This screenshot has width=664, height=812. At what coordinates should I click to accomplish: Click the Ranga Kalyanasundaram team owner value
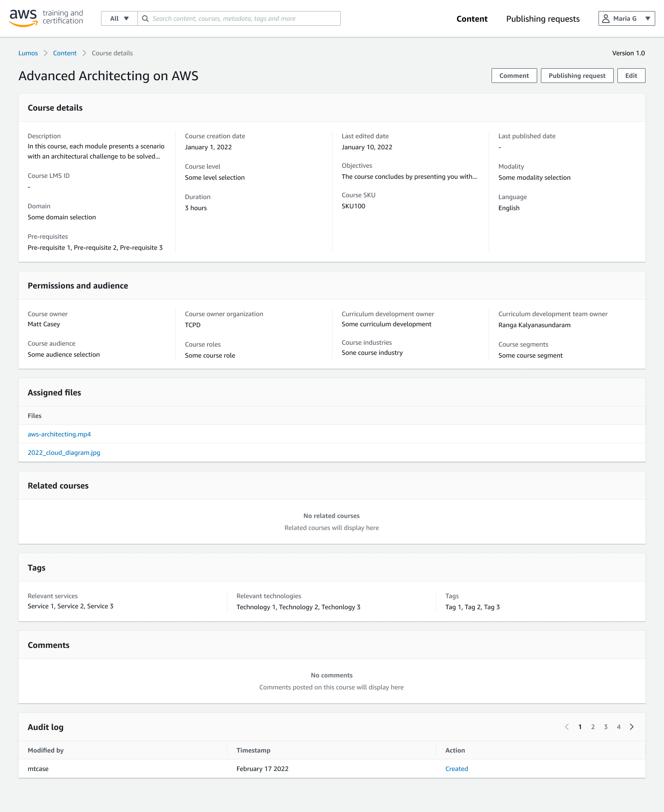coord(534,325)
